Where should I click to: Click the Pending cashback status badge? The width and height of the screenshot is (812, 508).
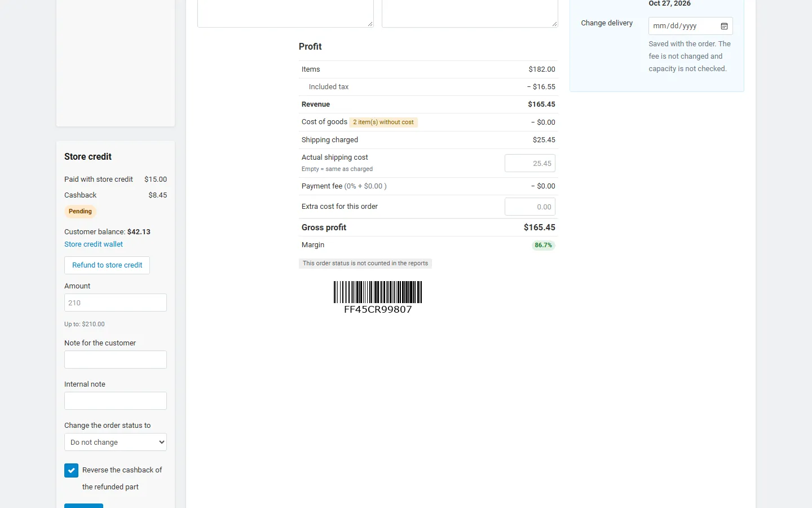[80, 212]
